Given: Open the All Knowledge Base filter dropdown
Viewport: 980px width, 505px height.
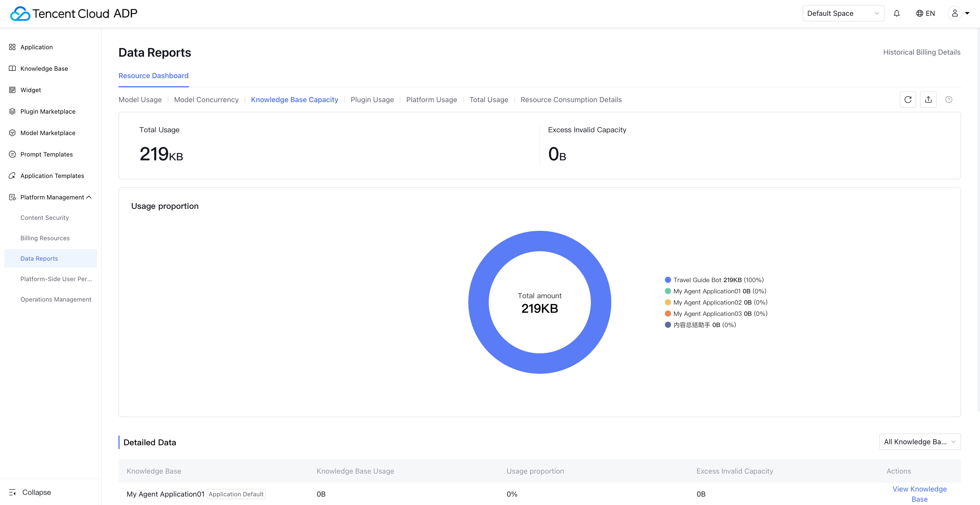Looking at the screenshot, I should click(x=919, y=441).
